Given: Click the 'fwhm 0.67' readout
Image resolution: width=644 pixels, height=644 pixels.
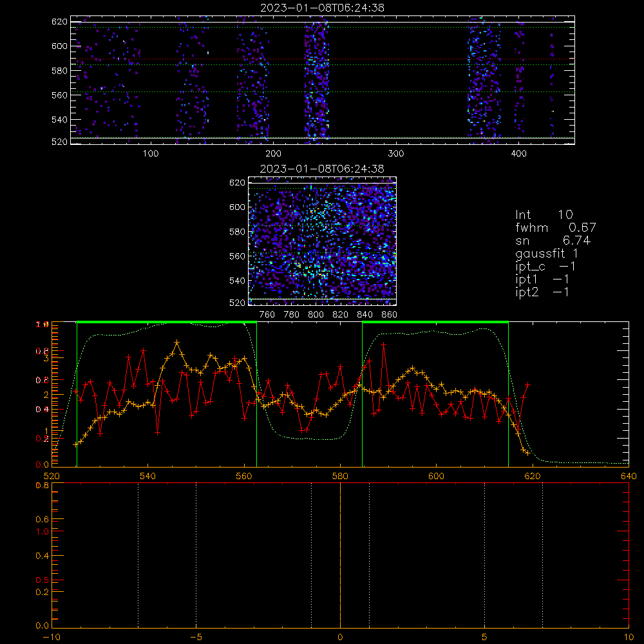Looking at the screenshot, I should tap(556, 227).
